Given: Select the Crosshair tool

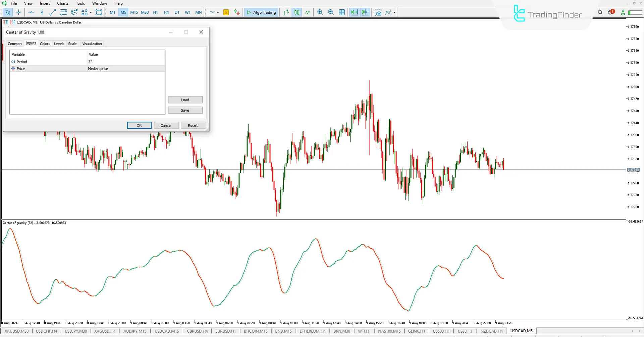Looking at the screenshot, I should click(x=18, y=12).
